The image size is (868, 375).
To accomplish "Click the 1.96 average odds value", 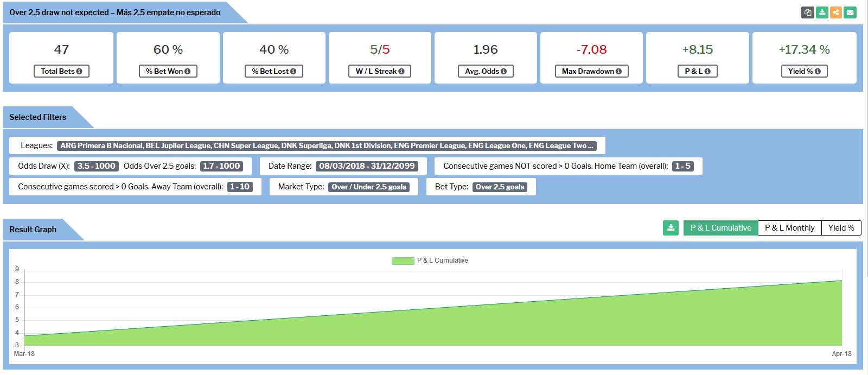I will (486, 49).
